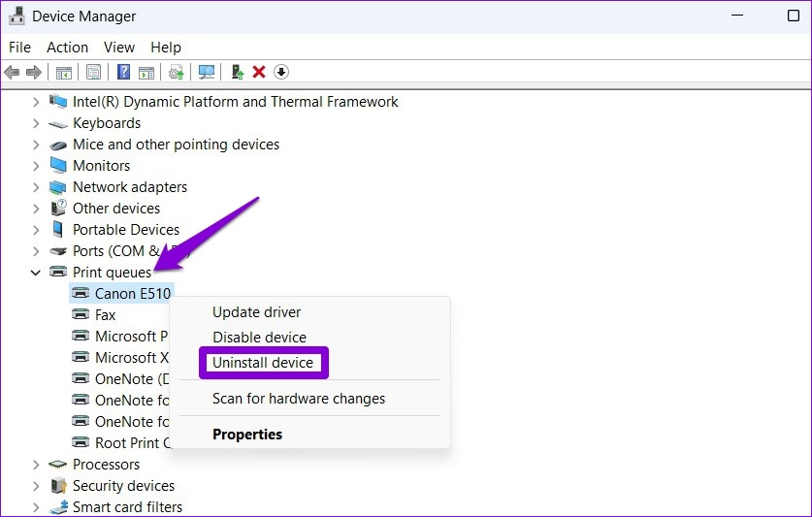This screenshot has height=517, width=812.
Task: Collapse the Print queues chevron
Action: [x=36, y=273]
